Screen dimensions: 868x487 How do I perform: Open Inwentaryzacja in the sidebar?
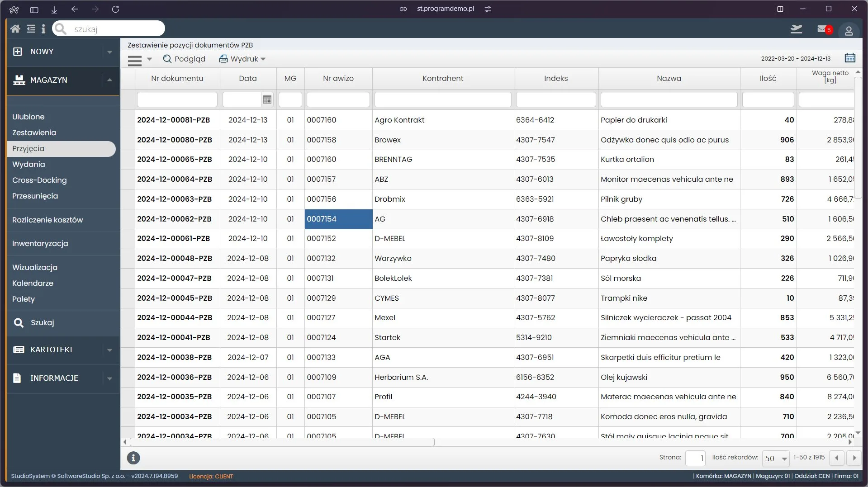point(40,243)
